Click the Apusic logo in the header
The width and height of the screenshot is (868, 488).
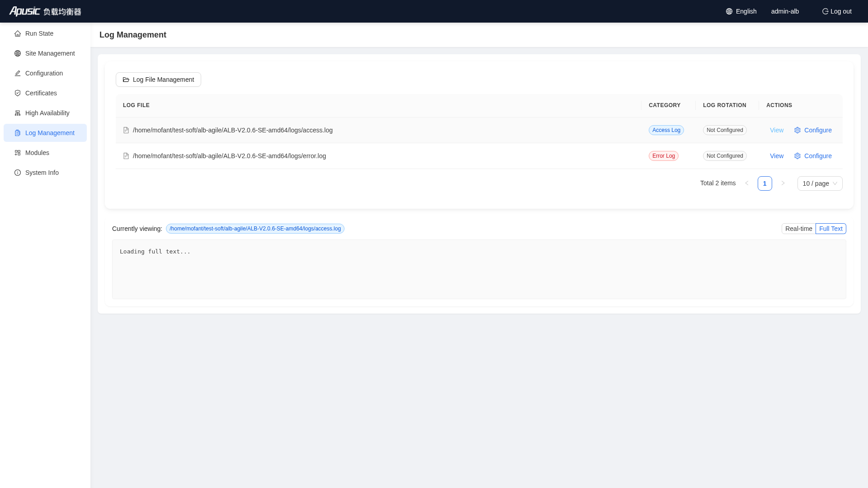45,11
